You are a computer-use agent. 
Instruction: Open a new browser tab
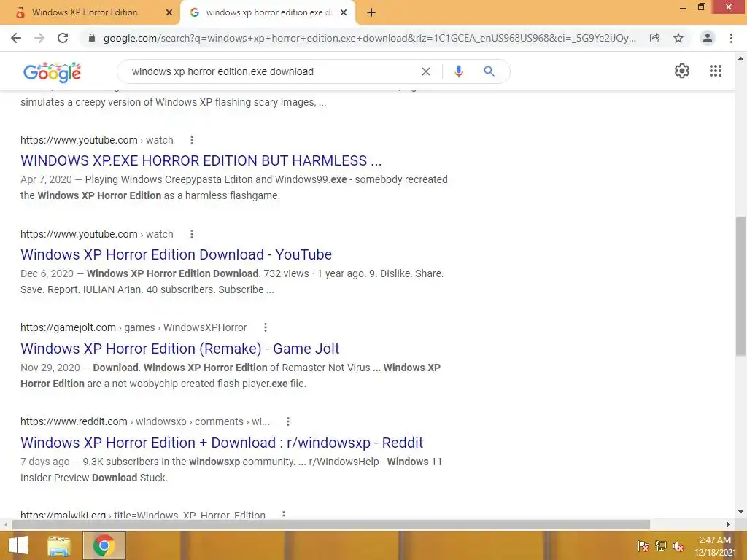[371, 12]
